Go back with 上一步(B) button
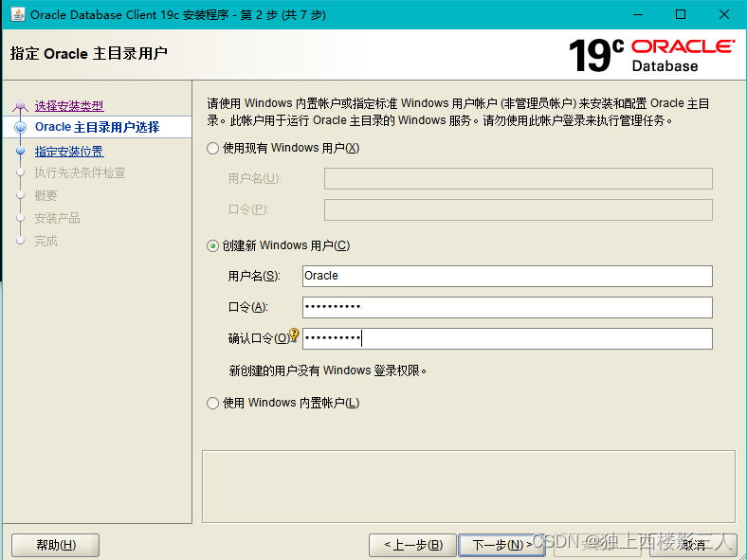747x560 pixels. 412,545
